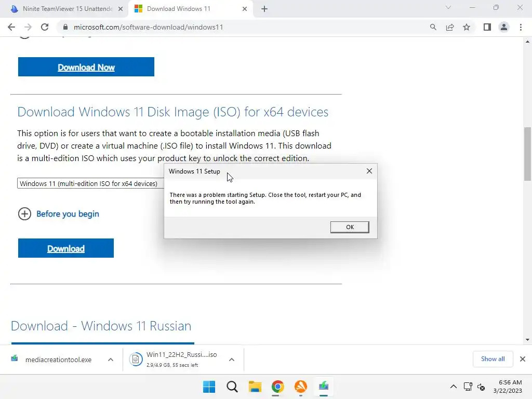Go back in browser history
Viewport: 532px width, 399px height.
click(11, 27)
